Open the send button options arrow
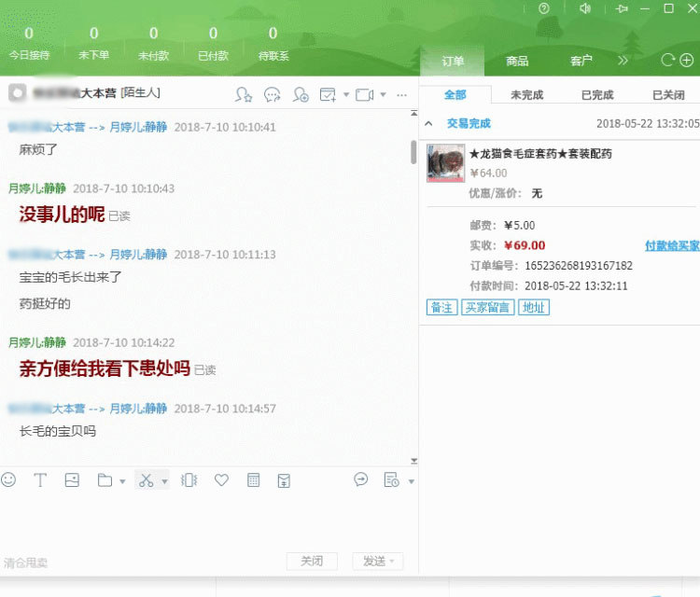Image resolution: width=700 pixels, height=597 pixels. coord(392,561)
